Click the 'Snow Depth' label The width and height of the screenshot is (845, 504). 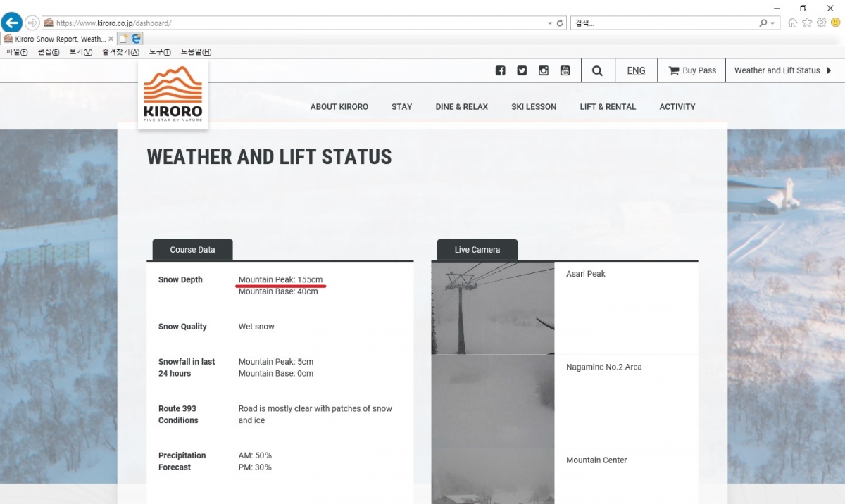[180, 279]
